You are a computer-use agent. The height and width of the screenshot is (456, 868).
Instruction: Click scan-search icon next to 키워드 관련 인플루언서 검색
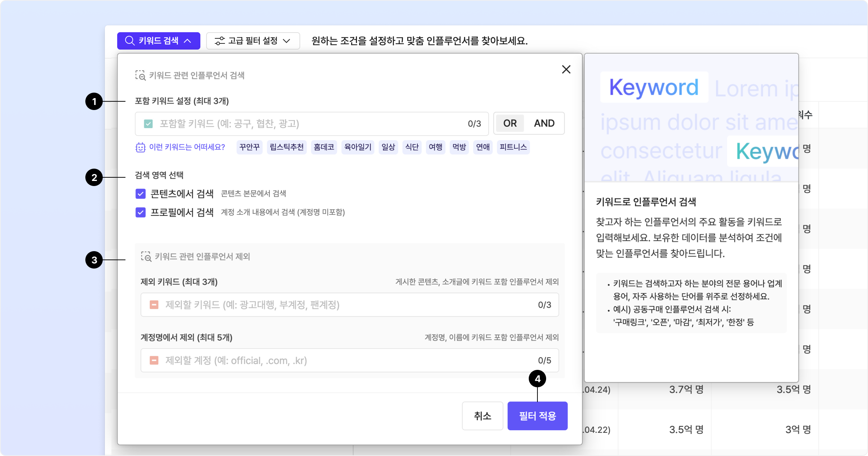140,75
